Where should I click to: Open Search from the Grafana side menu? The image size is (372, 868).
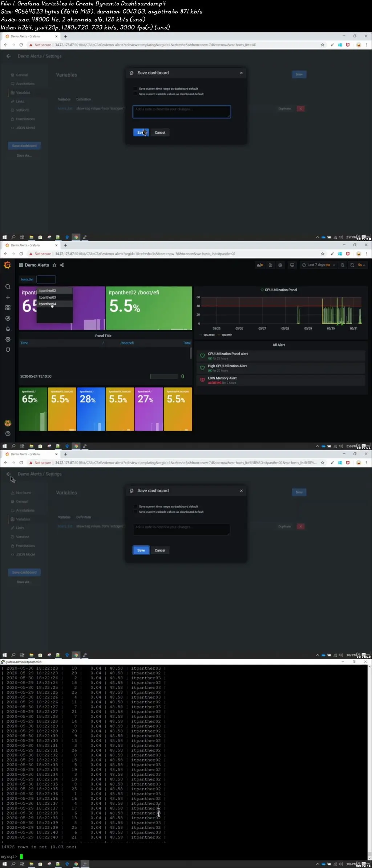click(x=8, y=287)
